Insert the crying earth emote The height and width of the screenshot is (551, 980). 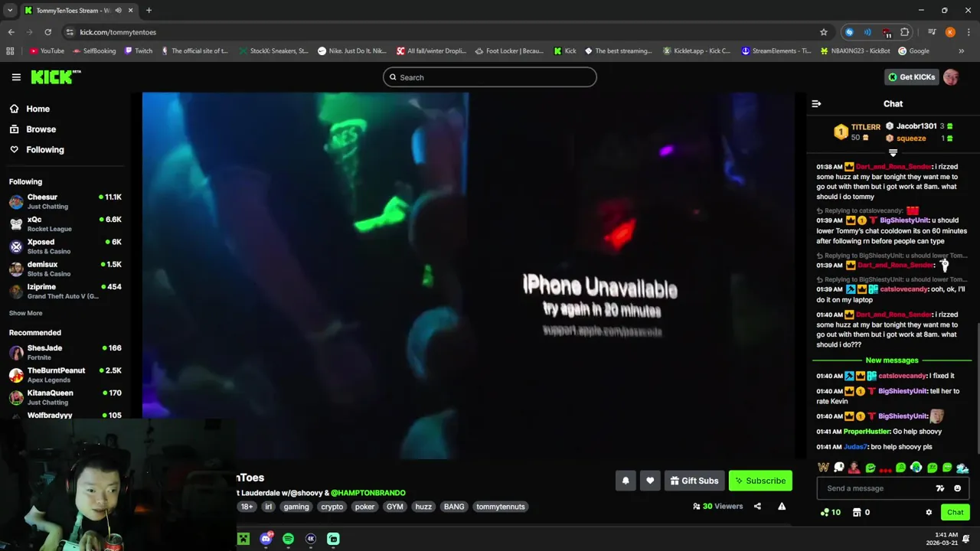coord(916,468)
